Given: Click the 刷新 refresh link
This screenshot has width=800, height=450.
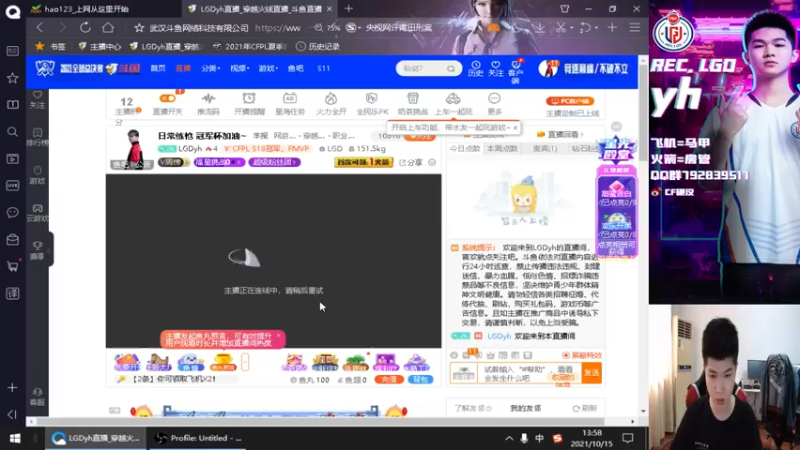Looking at the screenshot, I should coord(585,408).
